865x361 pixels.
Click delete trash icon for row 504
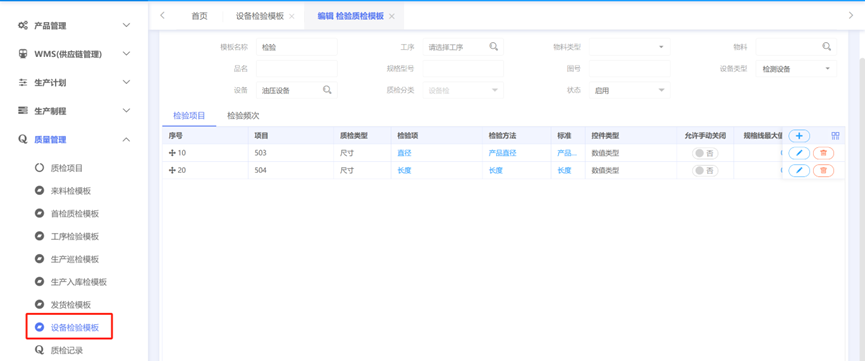[x=823, y=171]
